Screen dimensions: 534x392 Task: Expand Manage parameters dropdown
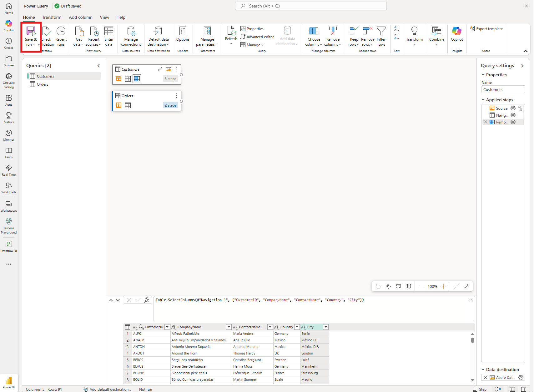(207, 37)
